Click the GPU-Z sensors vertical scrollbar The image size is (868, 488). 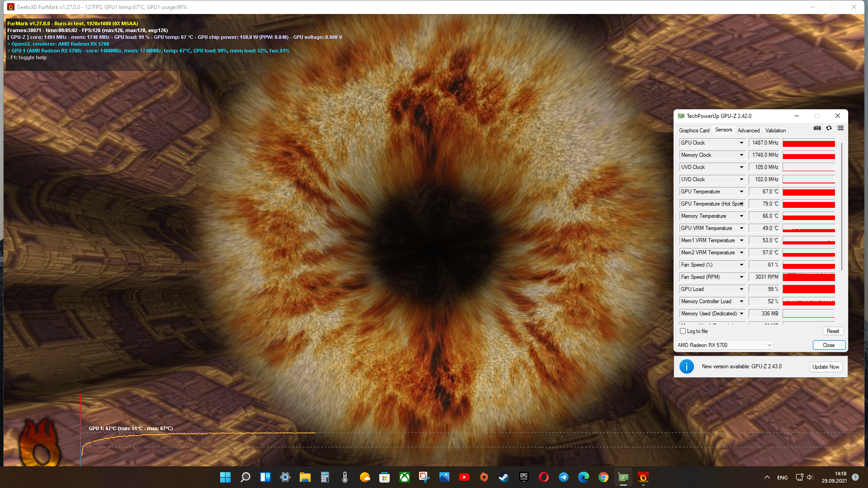tap(841, 206)
